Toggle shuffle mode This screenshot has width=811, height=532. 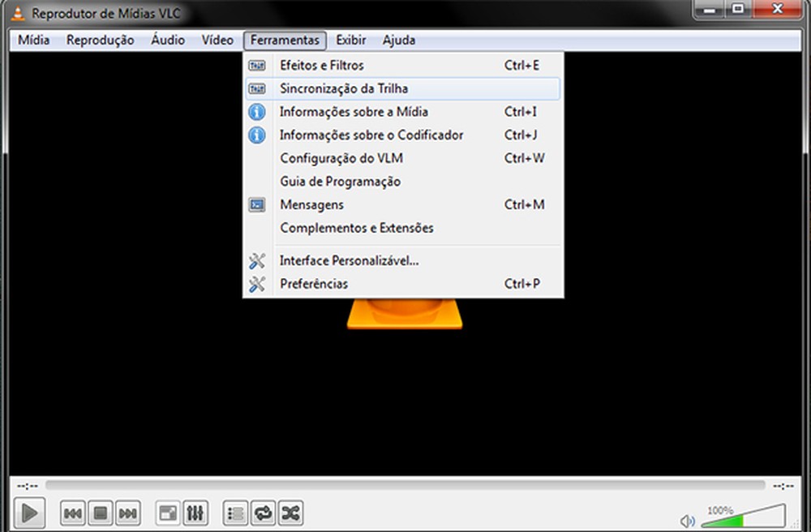(x=290, y=513)
